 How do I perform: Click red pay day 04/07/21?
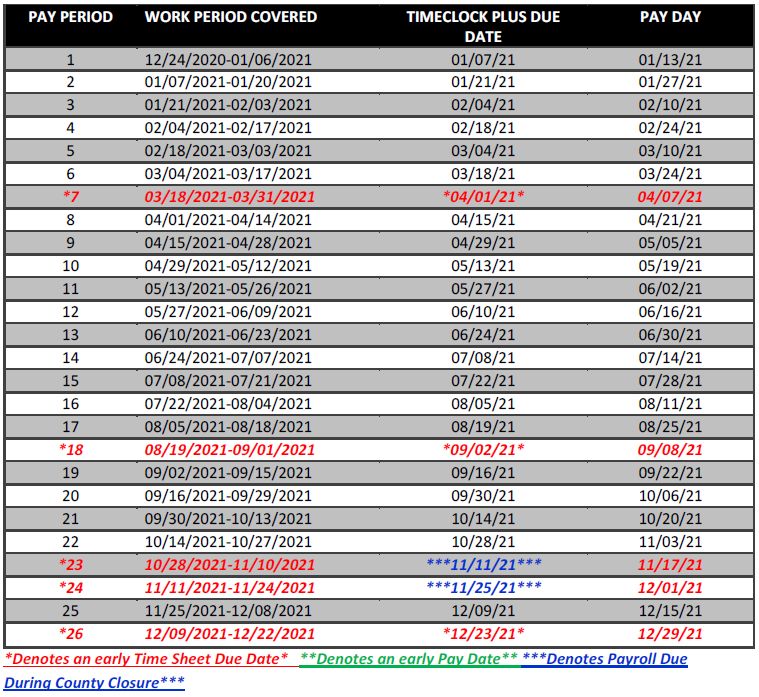670,197
